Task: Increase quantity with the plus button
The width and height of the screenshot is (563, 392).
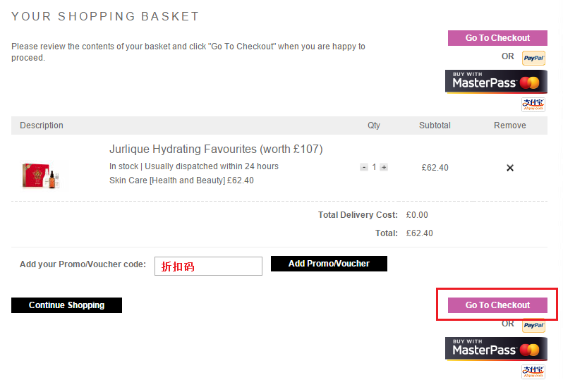Action: point(384,167)
